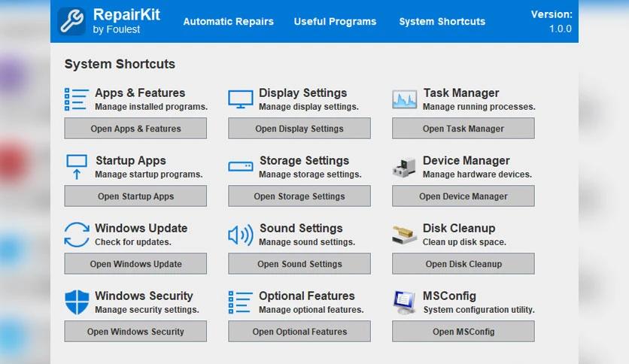The image size is (629, 364).
Task: Click the 'Windows Update' heading text
Action: pyautogui.click(x=141, y=229)
